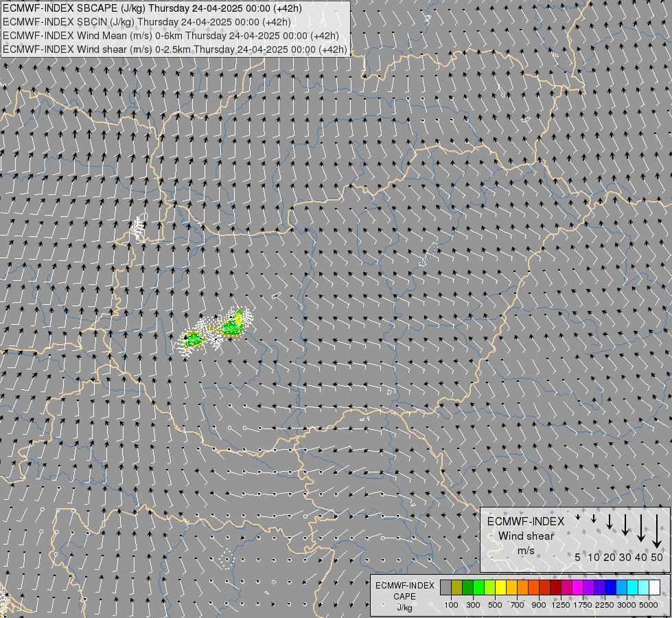Image resolution: width=672 pixels, height=618 pixels.
Task: Click the 'm/s' unit in wind shear legend
Action: pyautogui.click(x=526, y=550)
